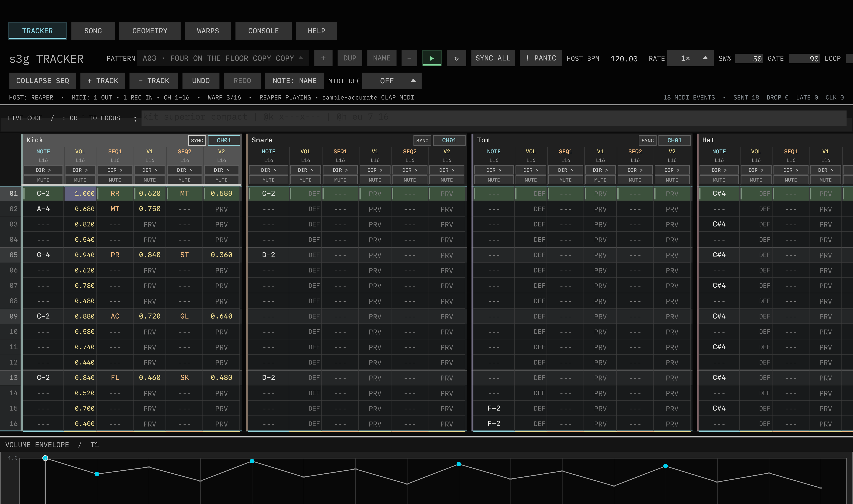Mute the Hat NOTE column
This screenshot has width=853, height=504.
[719, 180]
